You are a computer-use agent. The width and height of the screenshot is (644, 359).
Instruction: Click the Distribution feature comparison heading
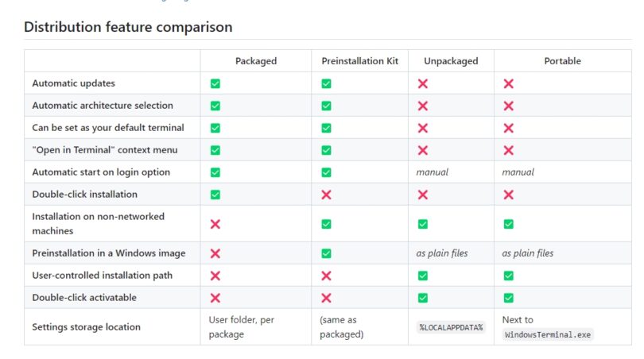128,27
